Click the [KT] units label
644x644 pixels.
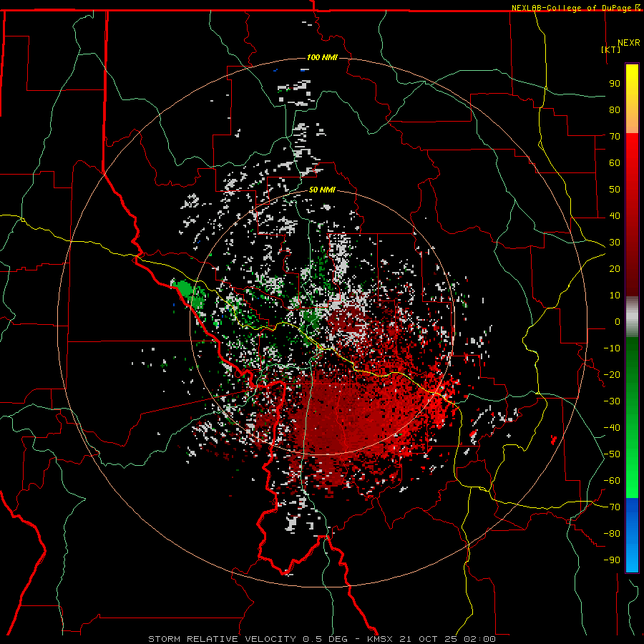pos(611,49)
